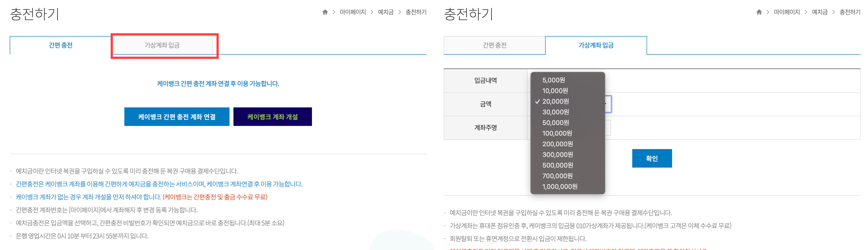This screenshot has height=250, width=868.
Task: Click the home icon in the left breadcrumb
Action: coord(325,12)
